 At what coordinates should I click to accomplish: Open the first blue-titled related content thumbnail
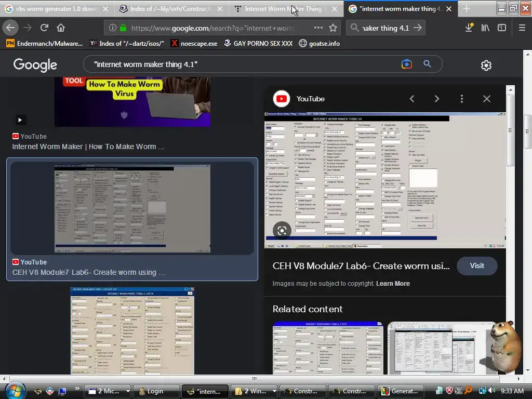pos(328,348)
